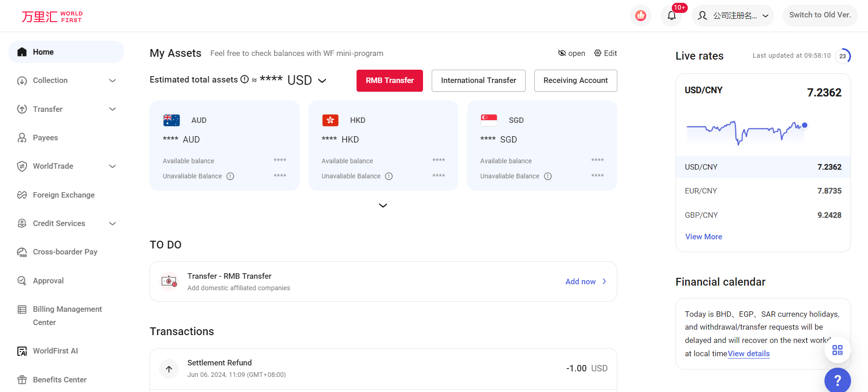Open the QR code mini-program icon
This screenshot has height=392, width=868.
point(837,350)
